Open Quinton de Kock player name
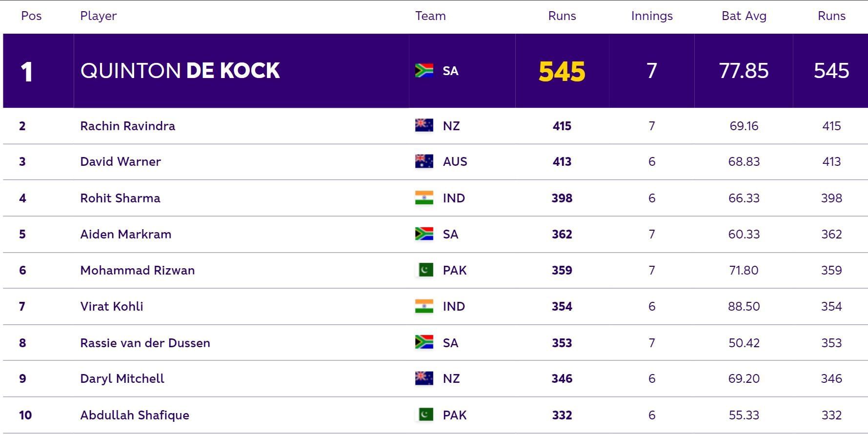Viewport: 868px width, 435px height. point(180,71)
